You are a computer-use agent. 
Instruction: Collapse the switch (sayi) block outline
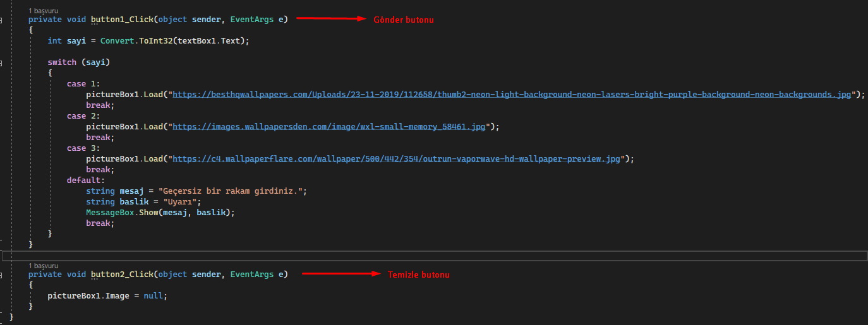2,62
